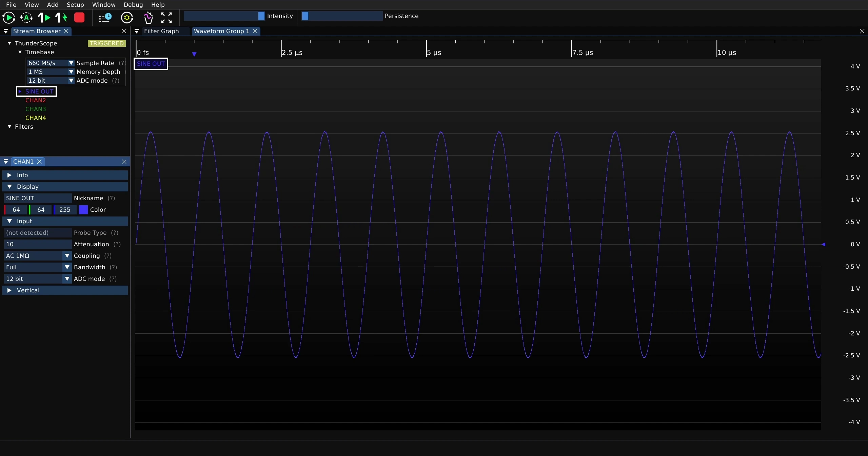868x456 pixels.
Task: Close the CHAN1 tab
Action: [39, 162]
